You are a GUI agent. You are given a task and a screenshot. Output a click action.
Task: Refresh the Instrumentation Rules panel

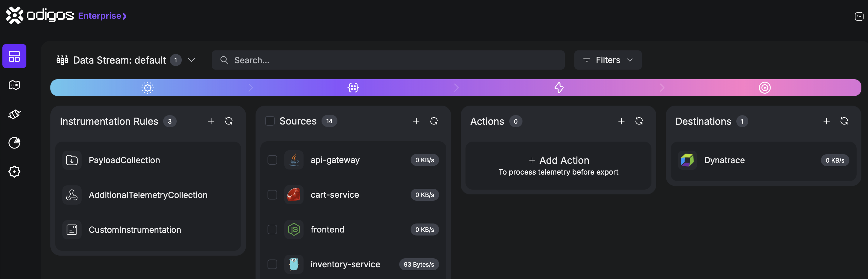pyautogui.click(x=229, y=121)
